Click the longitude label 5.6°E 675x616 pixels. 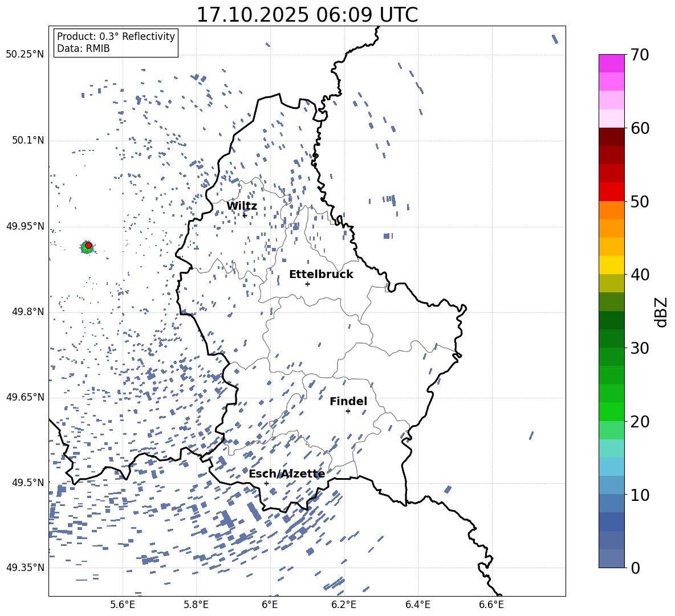point(123,605)
